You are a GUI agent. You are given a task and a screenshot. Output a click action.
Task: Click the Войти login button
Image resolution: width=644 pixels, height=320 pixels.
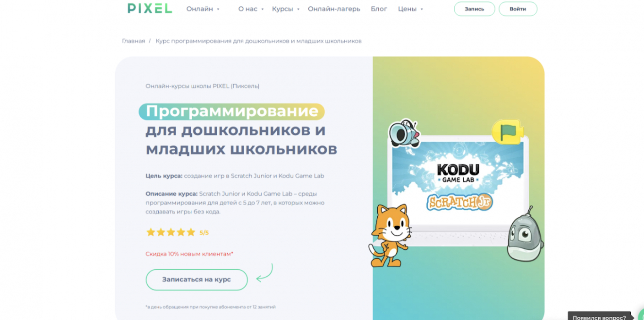pos(518,9)
